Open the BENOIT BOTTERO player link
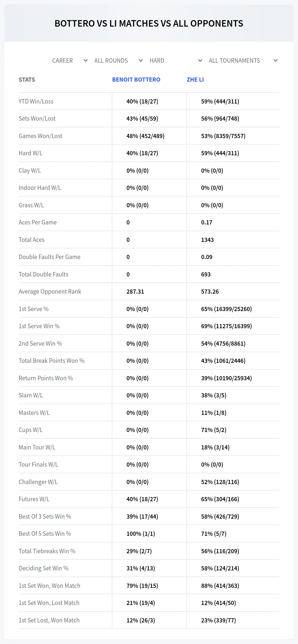The width and height of the screenshot is (298, 644). click(x=136, y=80)
